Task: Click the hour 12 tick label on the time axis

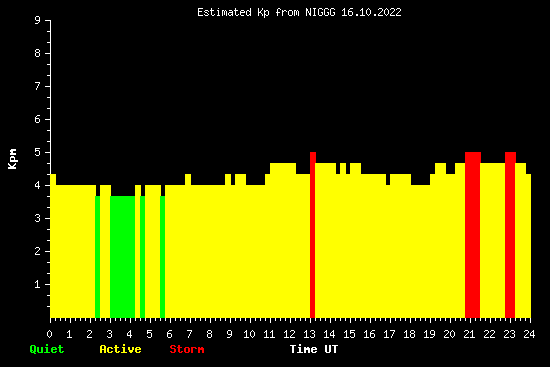Action: tap(289, 334)
